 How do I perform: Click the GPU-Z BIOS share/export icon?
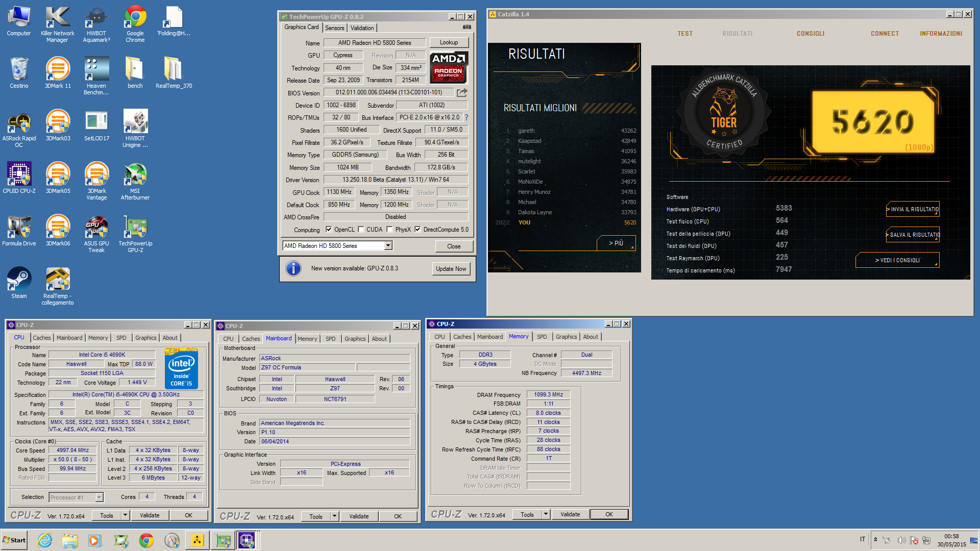pyautogui.click(x=462, y=92)
